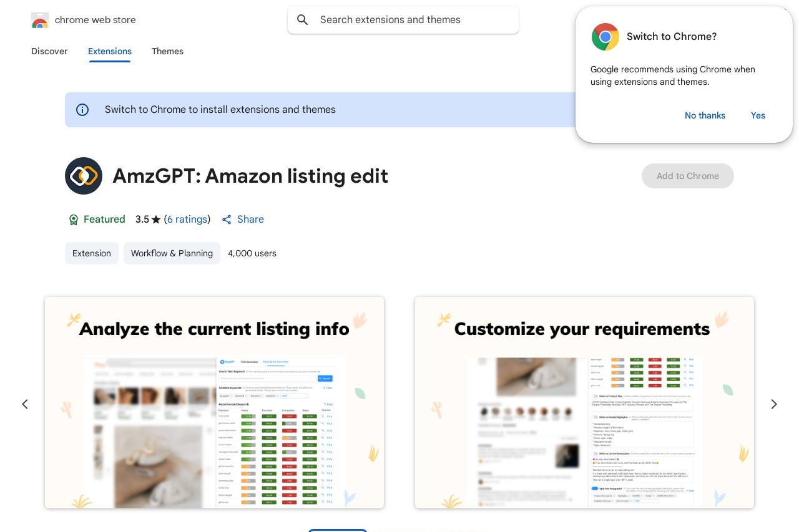Open the 6 ratings link
Viewport: 799px width, 532px height.
pos(187,220)
